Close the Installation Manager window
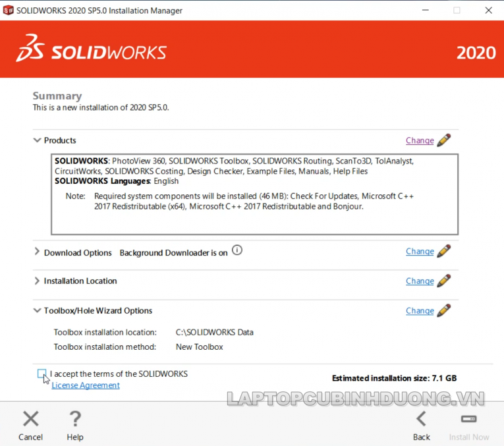The width and height of the screenshot is (504, 446). [489, 11]
